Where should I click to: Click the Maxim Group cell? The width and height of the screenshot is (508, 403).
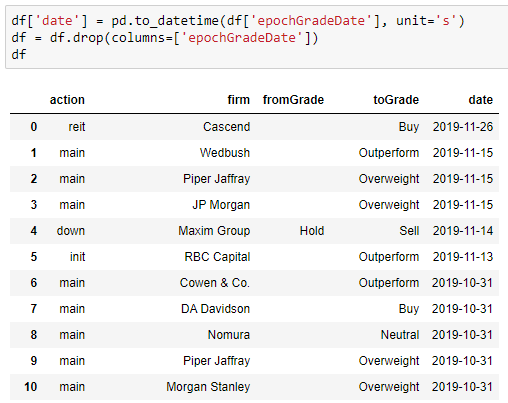click(x=214, y=231)
